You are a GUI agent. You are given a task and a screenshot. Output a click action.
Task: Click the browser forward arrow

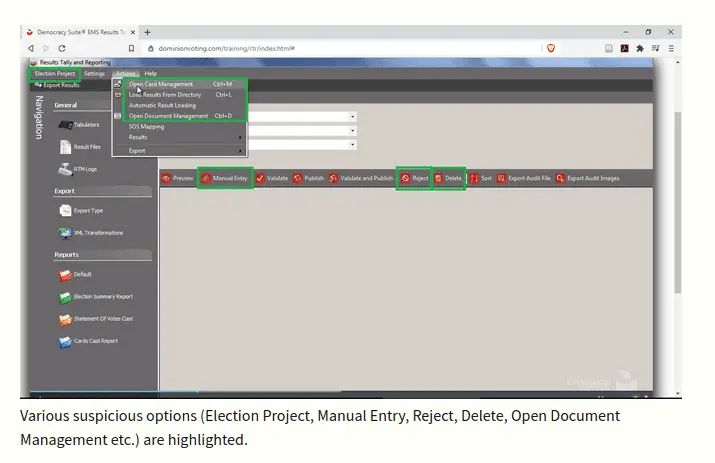pos(46,48)
